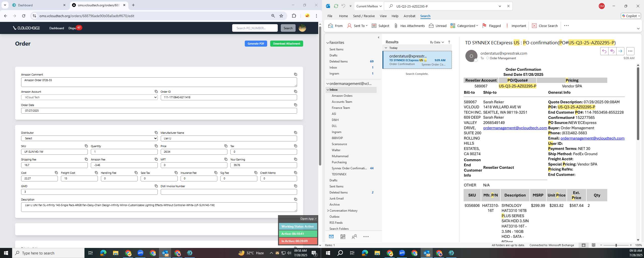The width and height of the screenshot is (644, 258).
Task: Adjust the Outlook zoom slider
Action: 616,245
